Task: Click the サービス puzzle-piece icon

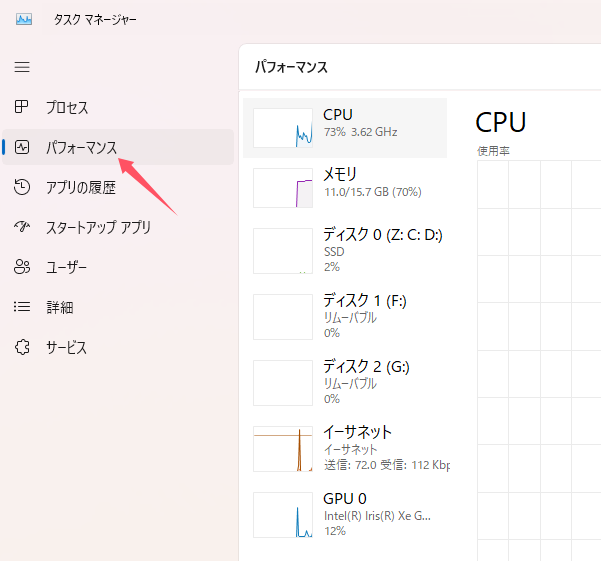Action: (x=22, y=347)
